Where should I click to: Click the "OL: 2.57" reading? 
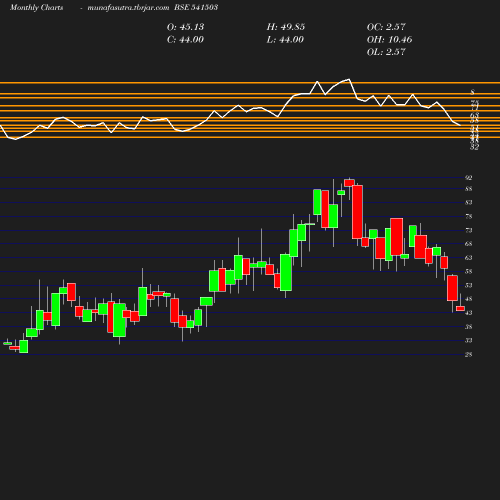pyautogui.click(x=386, y=52)
